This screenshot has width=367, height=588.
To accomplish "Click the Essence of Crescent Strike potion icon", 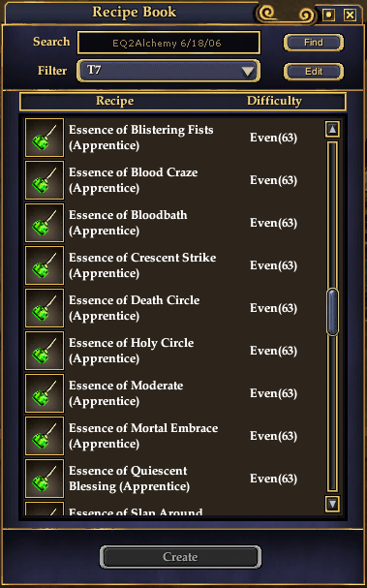I will click(x=45, y=265).
